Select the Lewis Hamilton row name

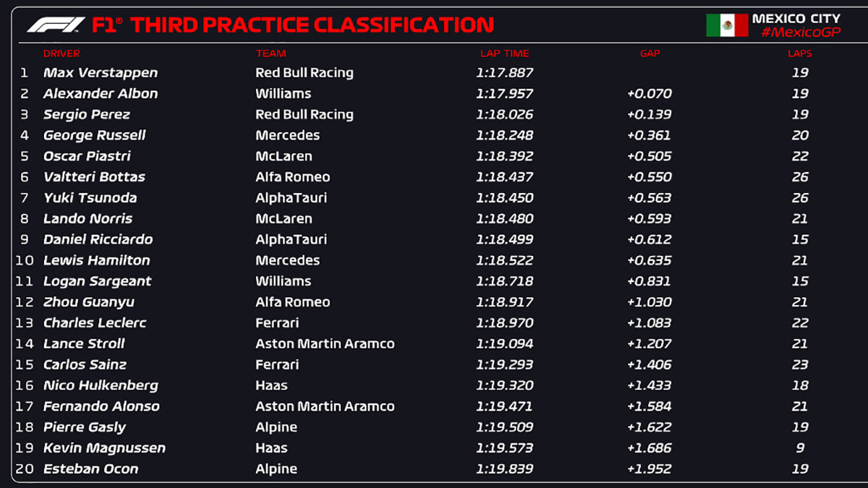pos(97,260)
